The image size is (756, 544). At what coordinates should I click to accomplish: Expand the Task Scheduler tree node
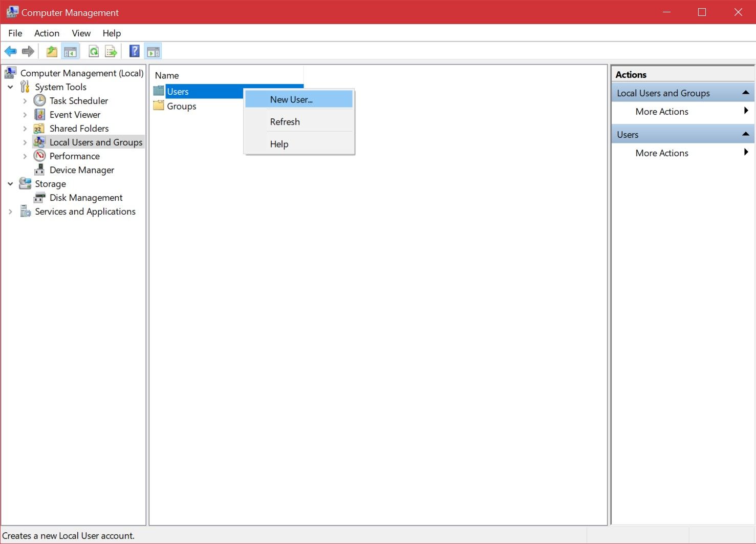tap(25, 101)
